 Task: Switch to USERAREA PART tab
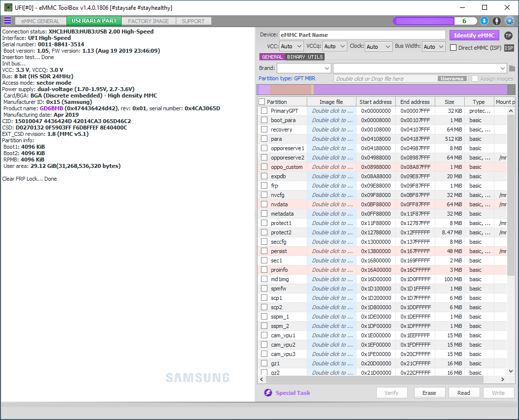[94, 21]
